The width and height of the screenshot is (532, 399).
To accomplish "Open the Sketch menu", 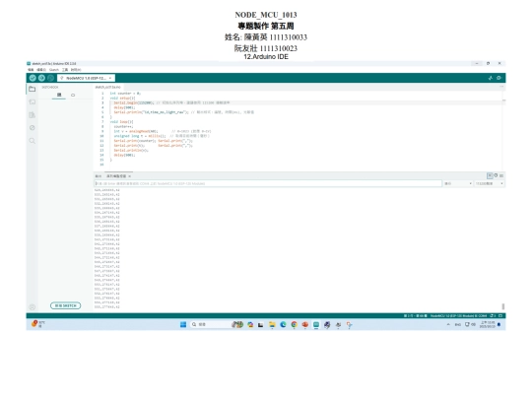I will click(x=54, y=70).
